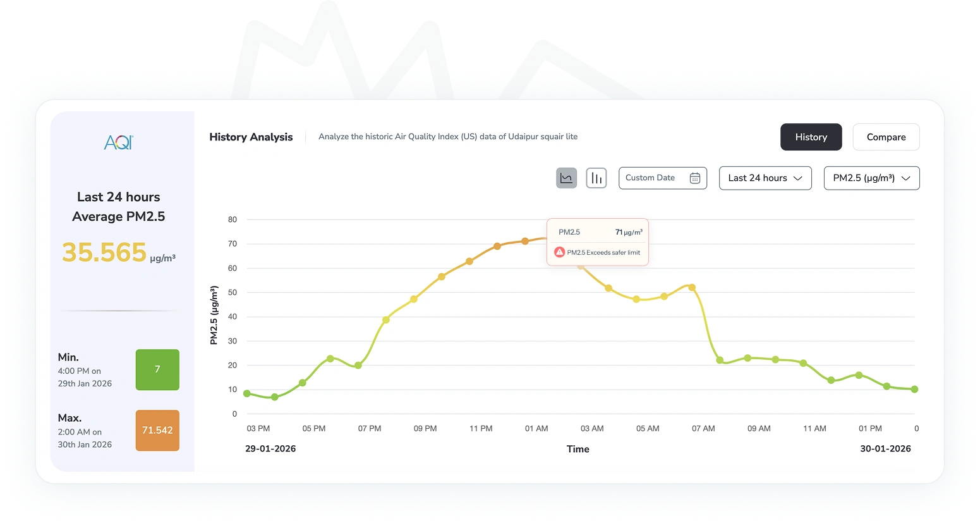Click the 35.565 average PM2.5 value
The width and height of the screenshot is (980, 523).
pos(104,253)
